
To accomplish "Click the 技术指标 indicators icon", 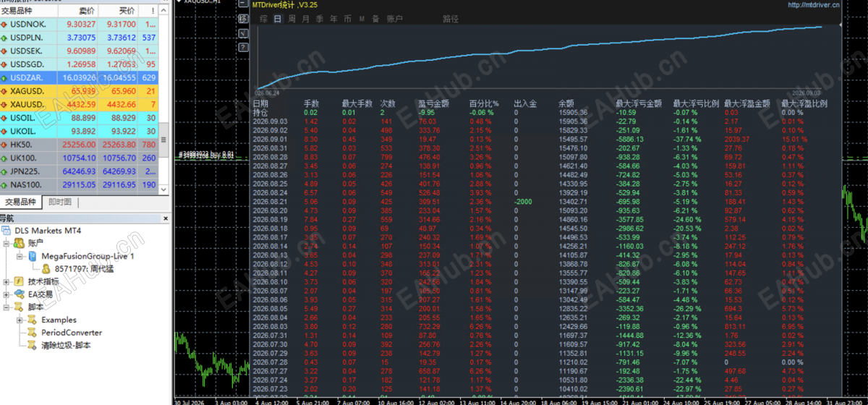I will pyautogui.click(x=19, y=281).
